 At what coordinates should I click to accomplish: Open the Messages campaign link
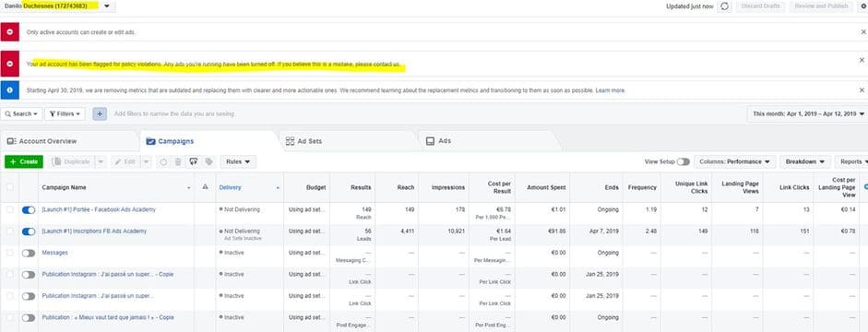(x=54, y=253)
